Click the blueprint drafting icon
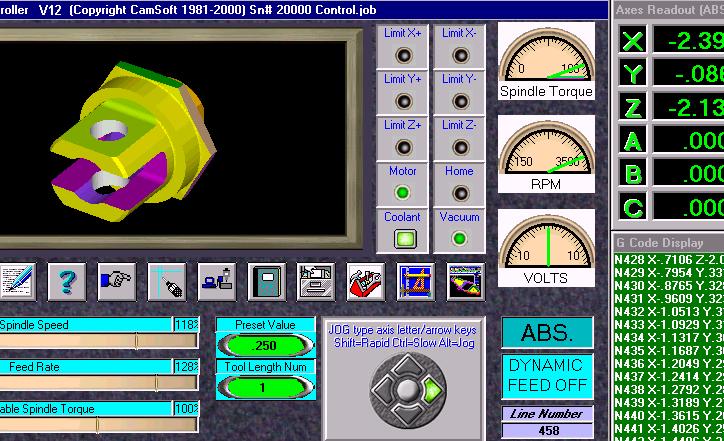Screen dimensions: 724x441 coord(415,281)
